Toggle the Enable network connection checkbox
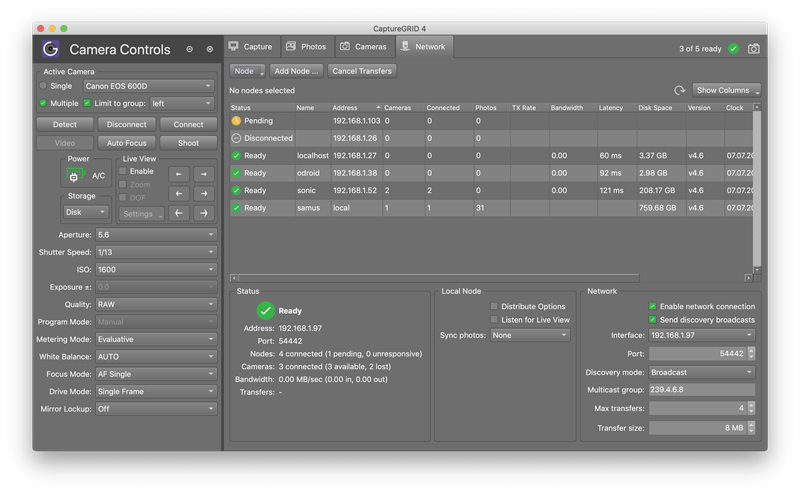This screenshot has height=494, width=800. click(652, 306)
